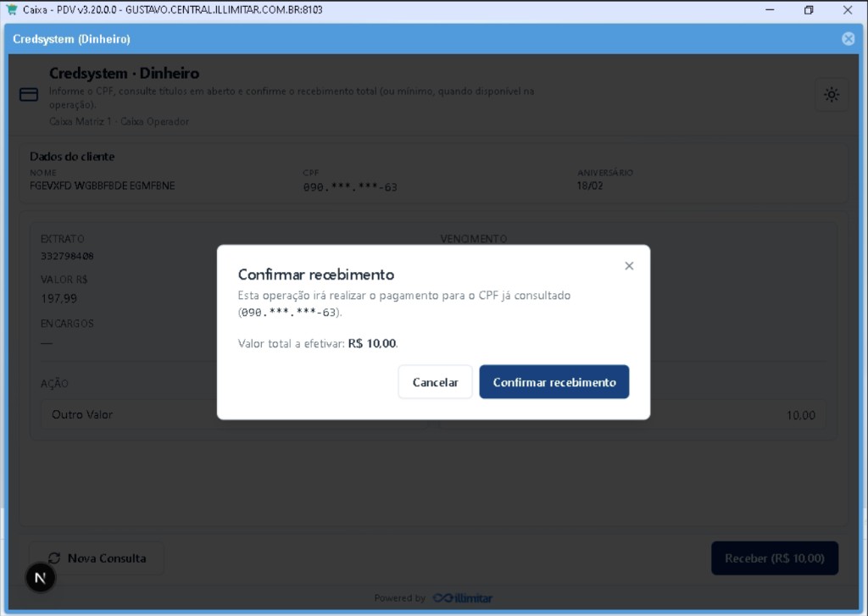The height and width of the screenshot is (616, 868).
Task: Click the extrato number 332798408
Action: click(67, 256)
